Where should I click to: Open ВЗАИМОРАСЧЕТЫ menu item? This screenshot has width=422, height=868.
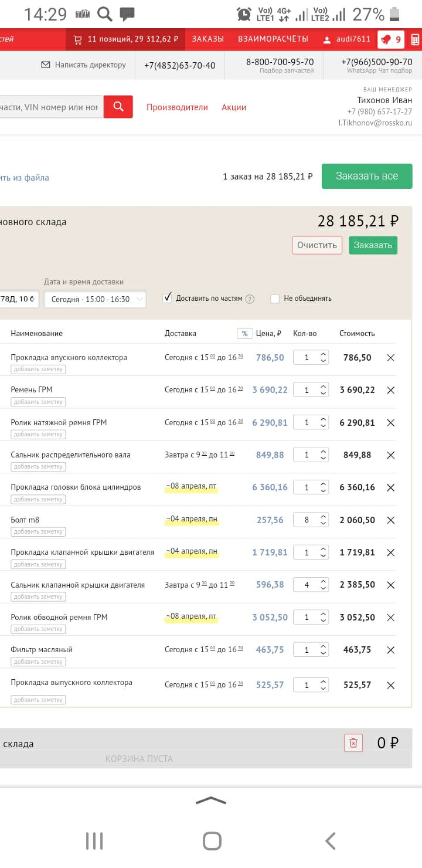coord(273,39)
